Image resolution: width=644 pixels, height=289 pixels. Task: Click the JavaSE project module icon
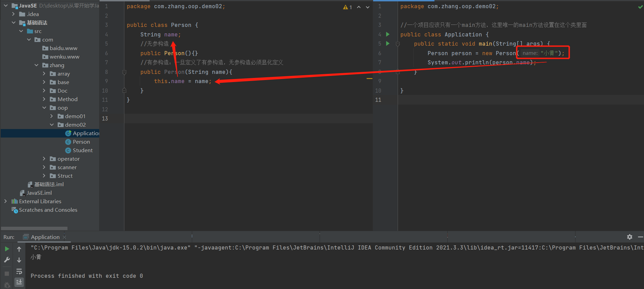15,5
